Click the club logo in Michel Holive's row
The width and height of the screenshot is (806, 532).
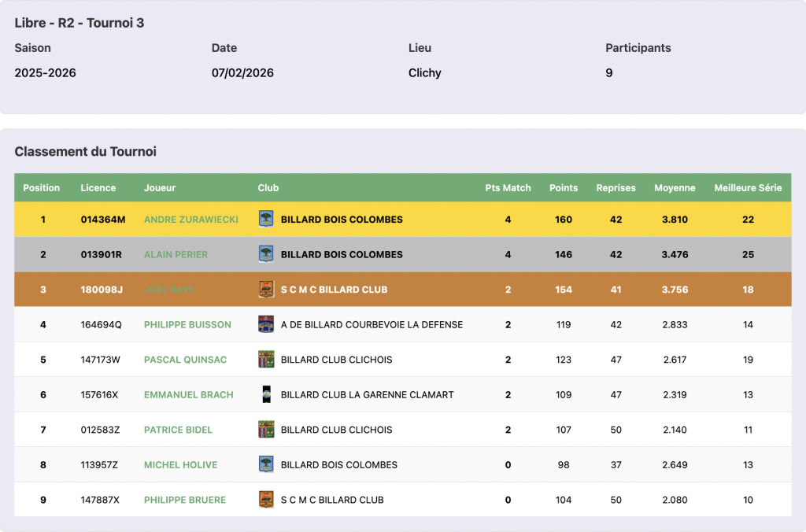[x=266, y=464]
